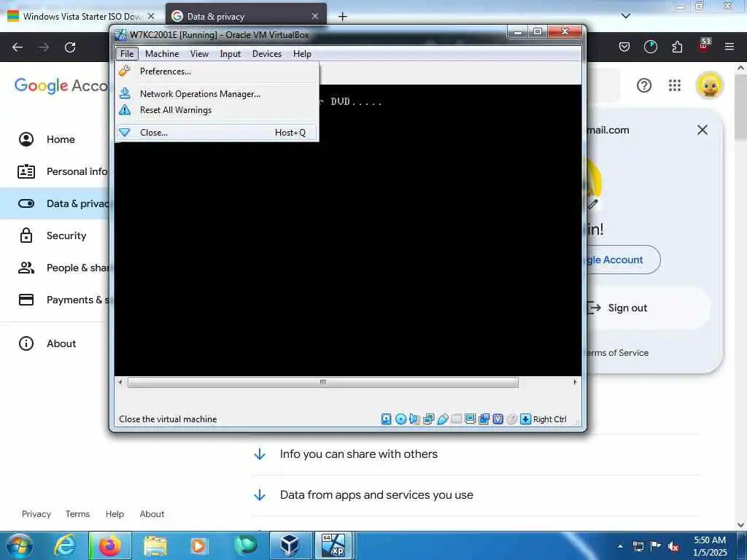Open Google Account help question icon
Viewport: 747px width, 560px height.
(643, 86)
